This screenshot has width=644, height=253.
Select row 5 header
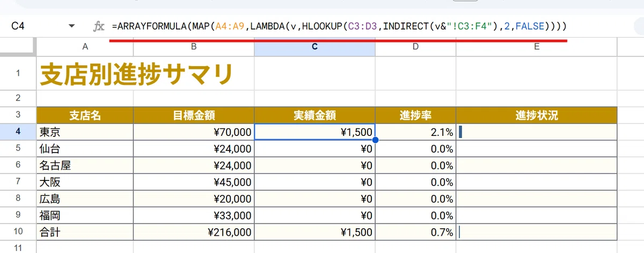pos(18,148)
